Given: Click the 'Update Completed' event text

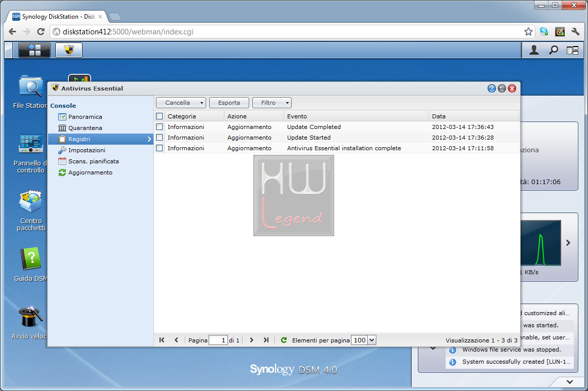Looking at the screenshot, I should point(314,127).
